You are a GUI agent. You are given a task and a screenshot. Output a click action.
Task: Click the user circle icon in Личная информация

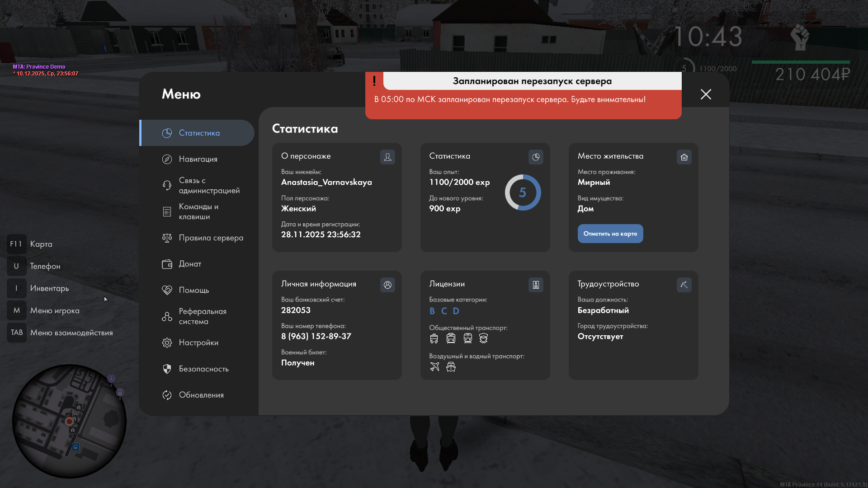point(387,285)
